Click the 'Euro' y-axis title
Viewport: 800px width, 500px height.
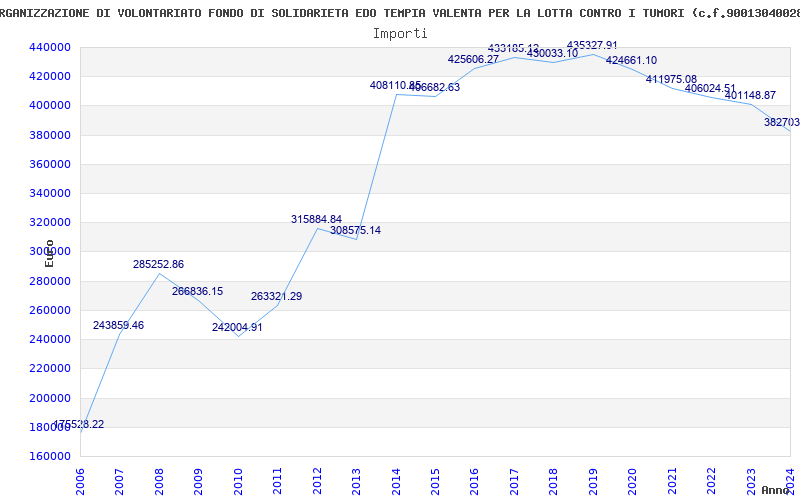coord(49,253)
